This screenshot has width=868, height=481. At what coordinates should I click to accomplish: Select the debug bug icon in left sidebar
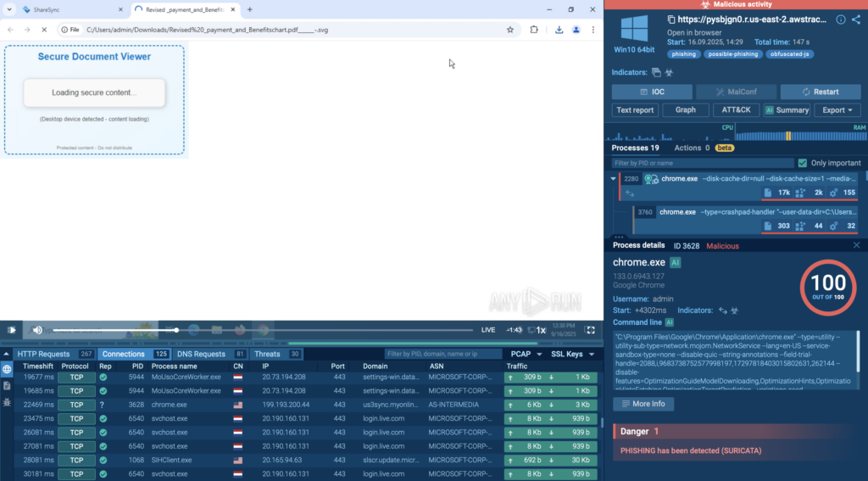[x=7, y=402]
